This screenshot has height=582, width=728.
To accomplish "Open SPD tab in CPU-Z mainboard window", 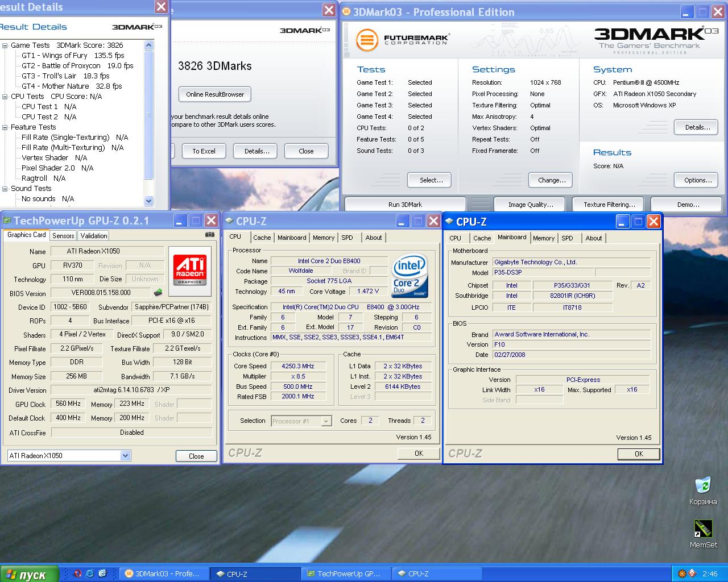I will click(568, 238).
